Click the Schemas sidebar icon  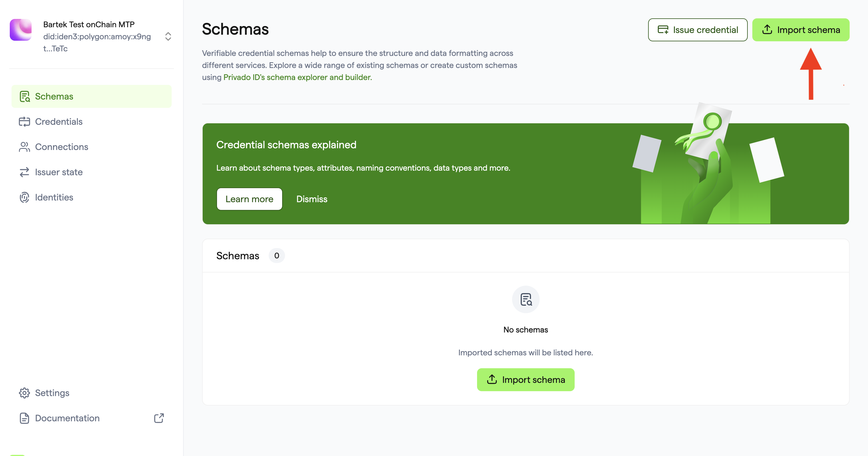[x=25, y=96]
